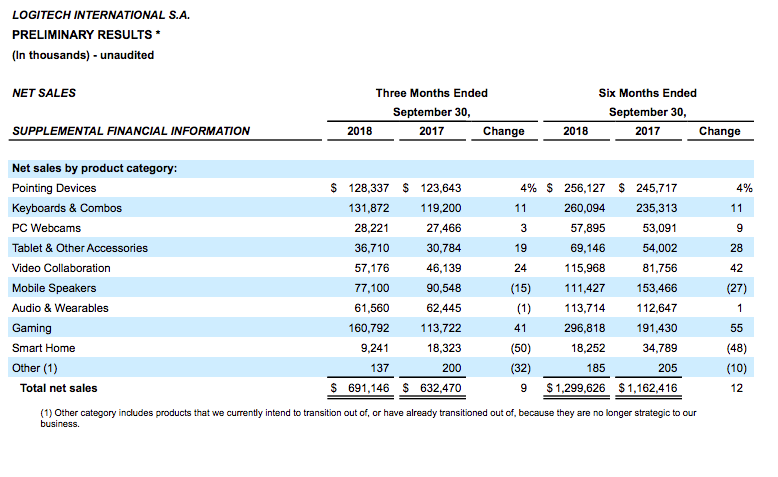Click Audio & Wearables value 61,560
The height and width of the screenshot is (477, 778).
(372, 308)
